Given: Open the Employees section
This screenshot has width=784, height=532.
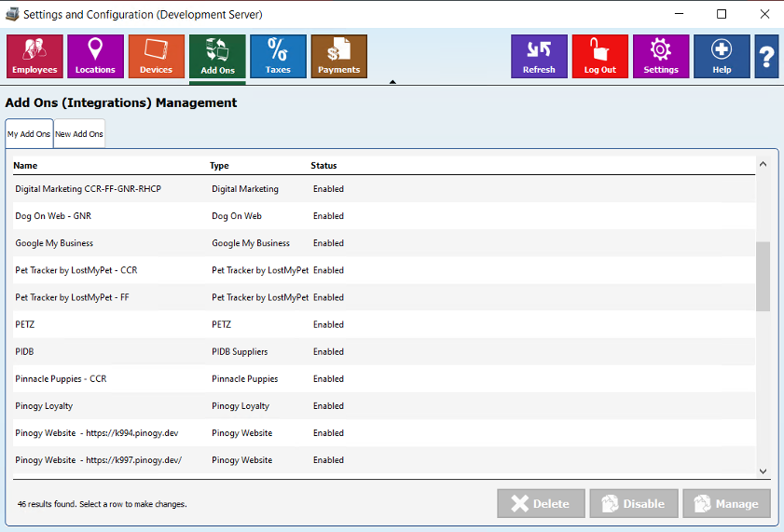Looking at the screenshot, I should point(34,56).
